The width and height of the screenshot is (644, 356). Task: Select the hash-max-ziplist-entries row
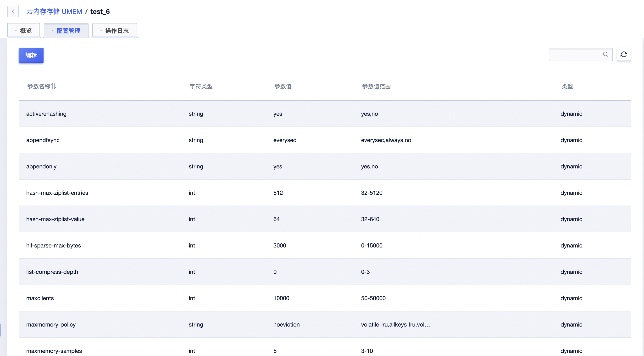(x=57, y=193)
